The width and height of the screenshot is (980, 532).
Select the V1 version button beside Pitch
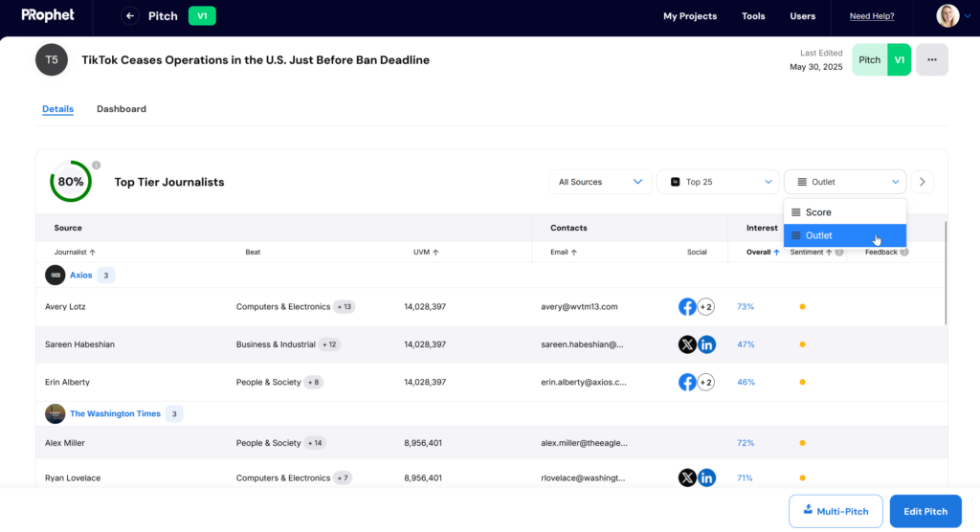899,60
